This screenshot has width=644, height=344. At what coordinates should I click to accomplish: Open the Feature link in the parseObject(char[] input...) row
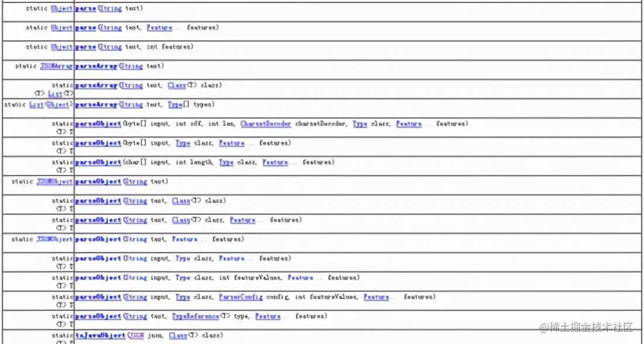click(275, 163)
